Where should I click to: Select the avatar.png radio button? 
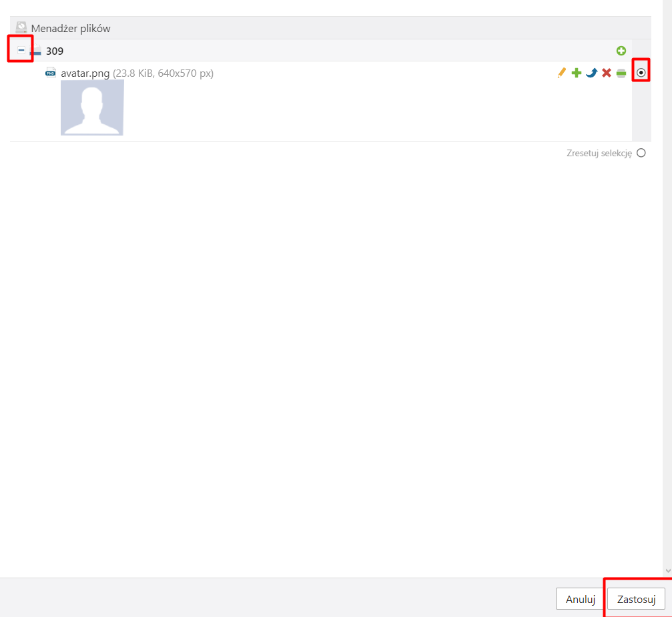click(x=641, y=73)
